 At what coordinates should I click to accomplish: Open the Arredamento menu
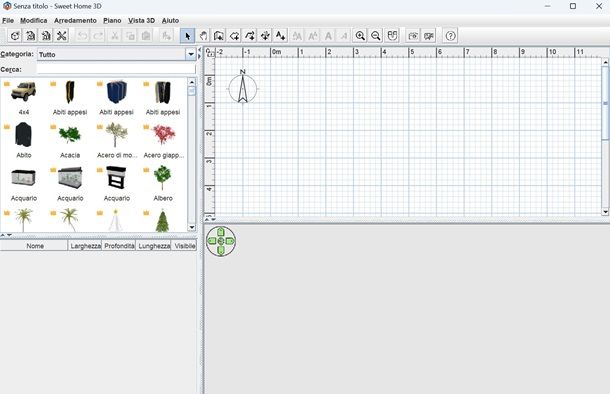pos(75,21)
